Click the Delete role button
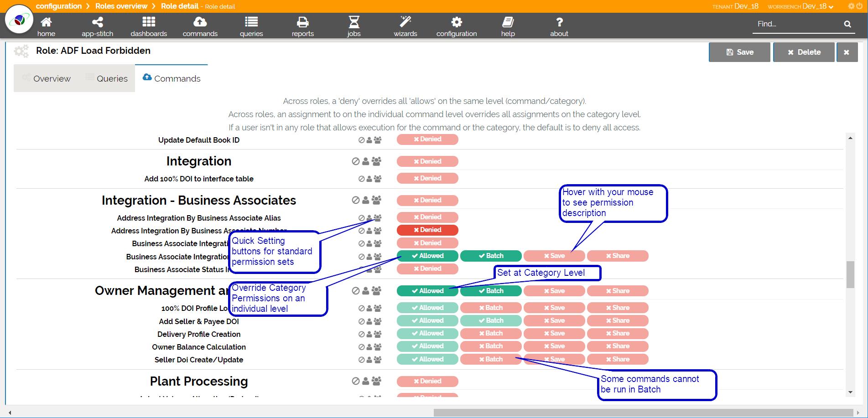This screenshot has height=418, width=868. 804,52
